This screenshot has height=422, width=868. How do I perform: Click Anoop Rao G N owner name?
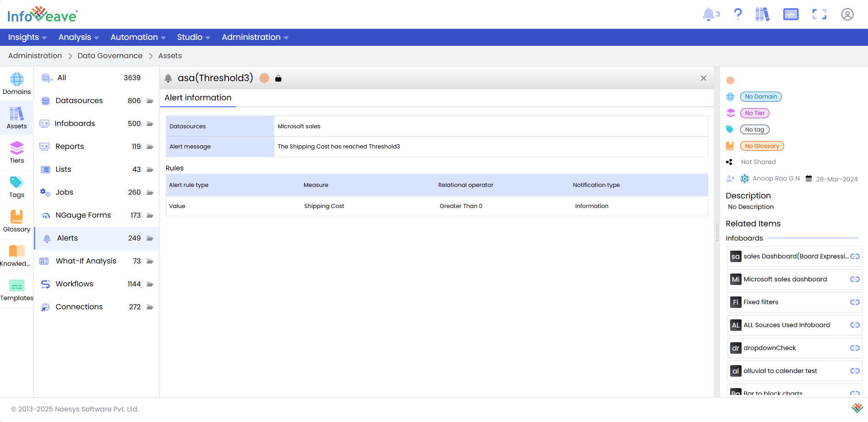click(776, 178)
